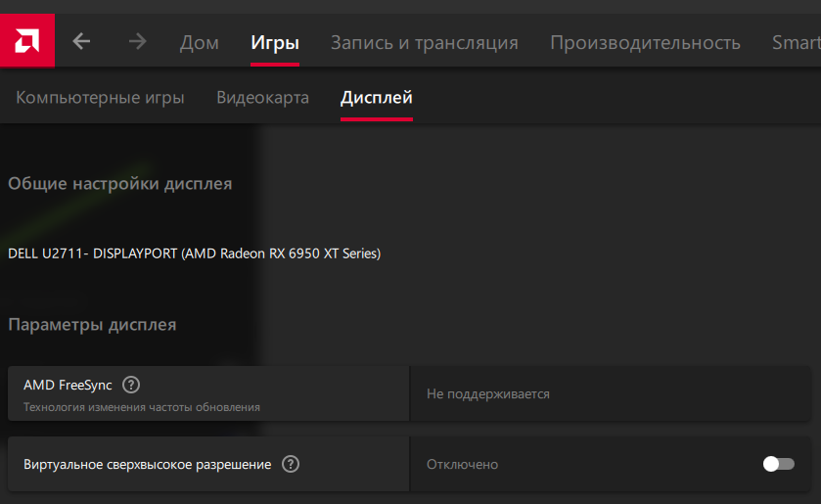Viewport: 821px width, 504px height.
Task: Open help icon for Виртуальное сверхвысокое разрешение
Action: 291,464
